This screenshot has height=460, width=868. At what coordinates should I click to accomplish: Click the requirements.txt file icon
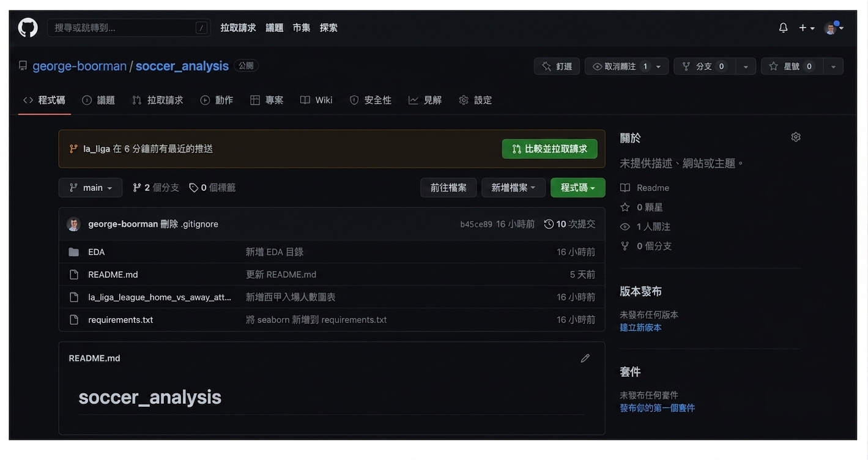click(74, 320)
